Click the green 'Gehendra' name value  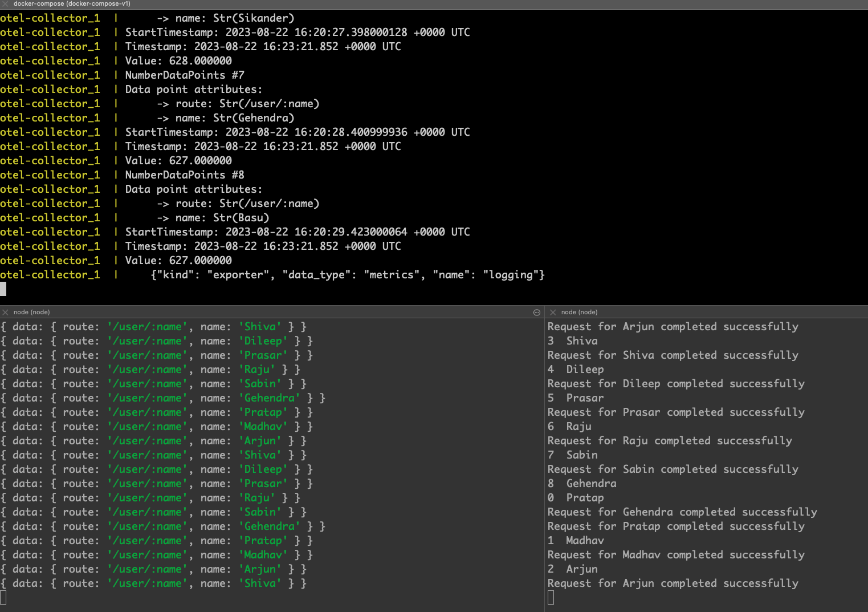(x=270, y=398)
